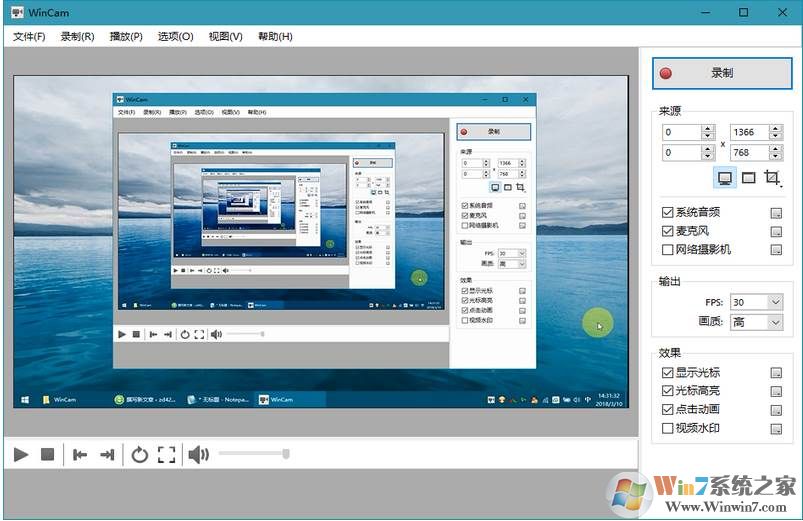Enable the 视频水印 checkbox
Screen dimensions: 803x521
(667, 428)
